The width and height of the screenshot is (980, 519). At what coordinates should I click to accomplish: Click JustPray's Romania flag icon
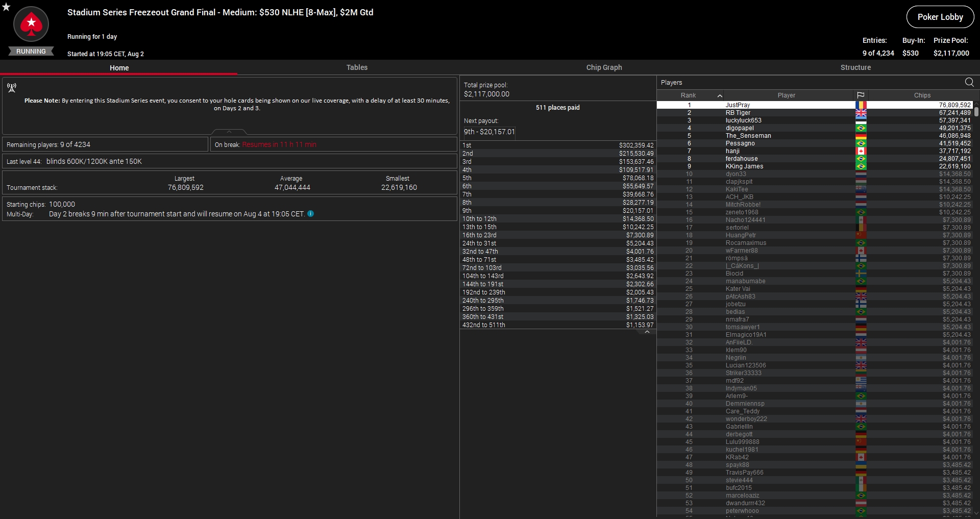point(861,105)
